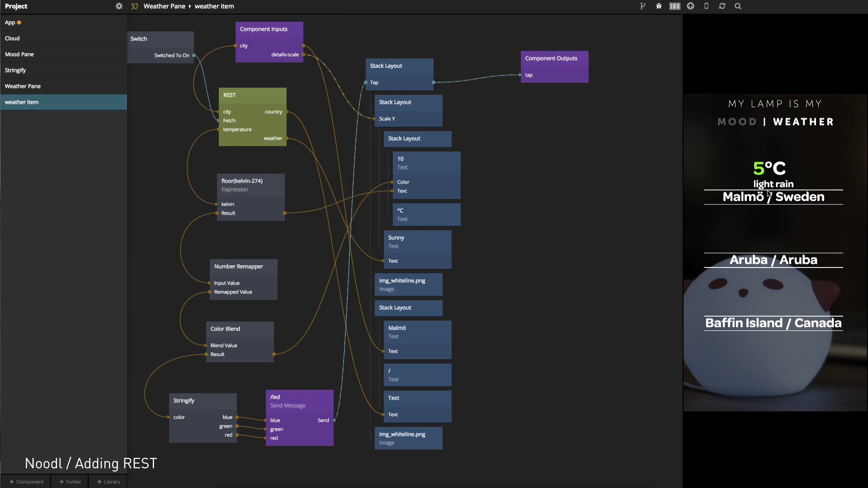Click Weather Pane in the breadcrumb
The image size is (868, 488).
[164, 6]
